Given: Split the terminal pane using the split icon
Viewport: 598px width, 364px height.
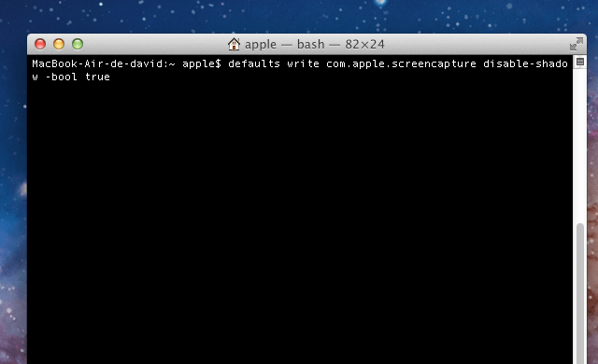Looking at the screenshot, I should 580,62.
